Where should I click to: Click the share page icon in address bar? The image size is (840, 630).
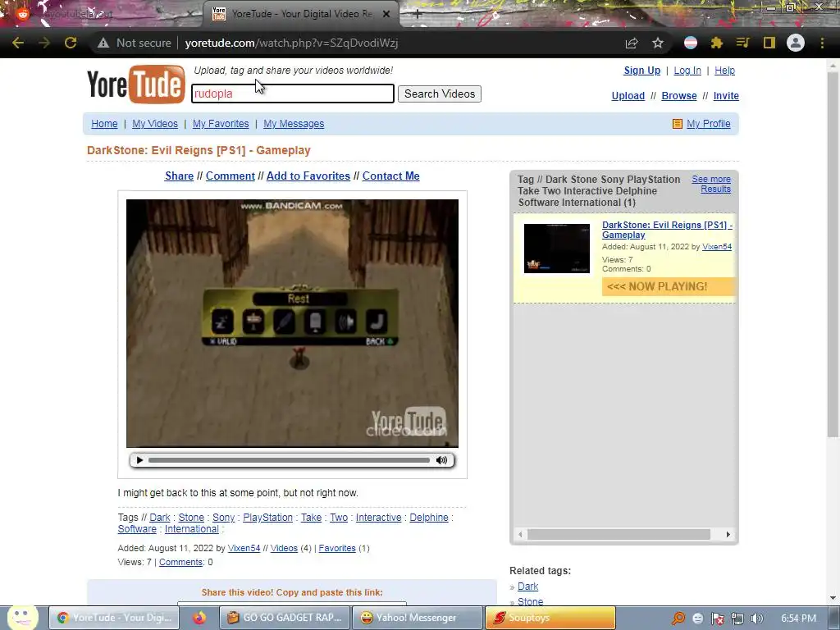632,43
